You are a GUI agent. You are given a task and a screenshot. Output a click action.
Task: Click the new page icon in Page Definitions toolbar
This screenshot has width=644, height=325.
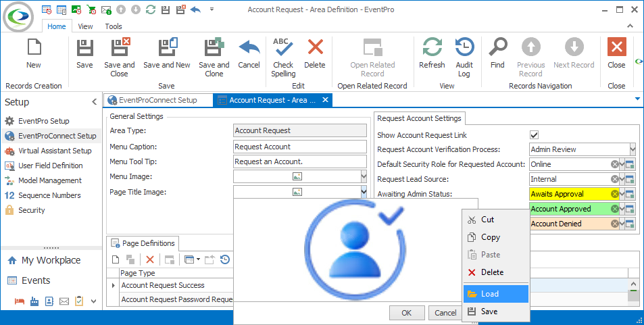click(116, 259)
